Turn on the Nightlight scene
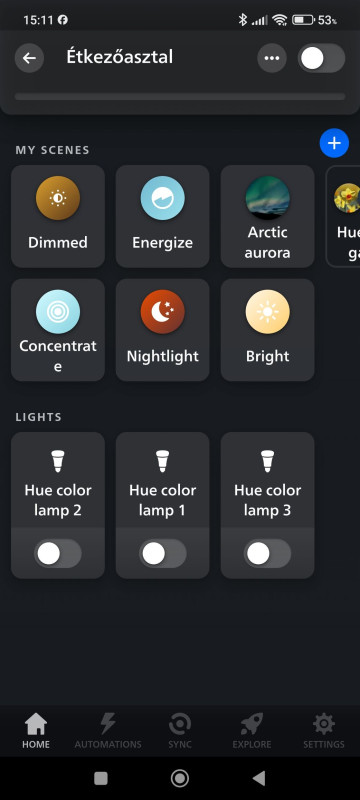Viewport: 360px width, 800px height. (x=163, y=330)
